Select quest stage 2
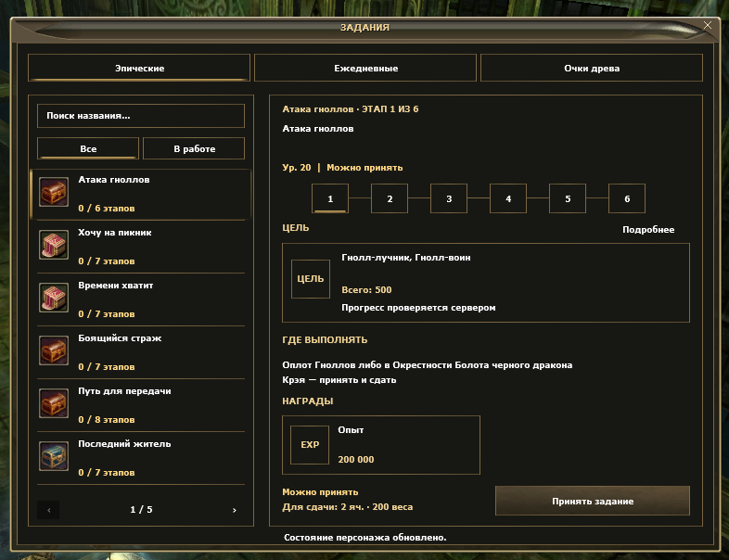Screen dimensions: 729x560 (390, 198)
